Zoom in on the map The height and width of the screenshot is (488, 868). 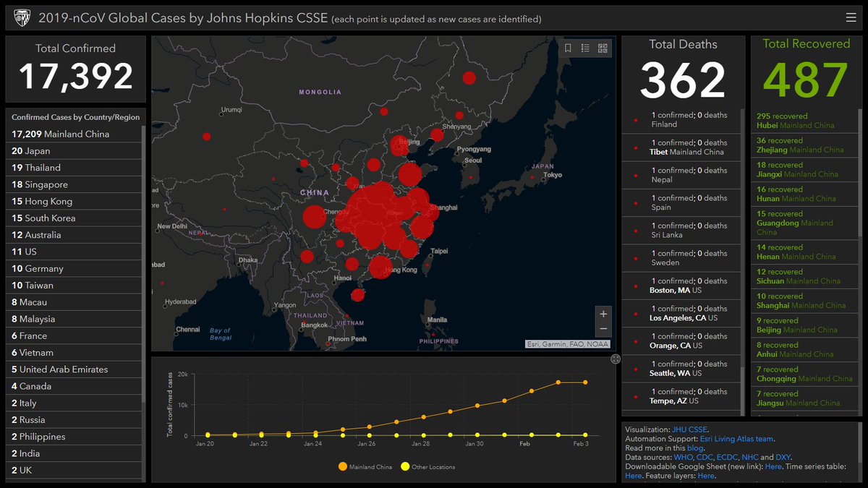(603, 314)
